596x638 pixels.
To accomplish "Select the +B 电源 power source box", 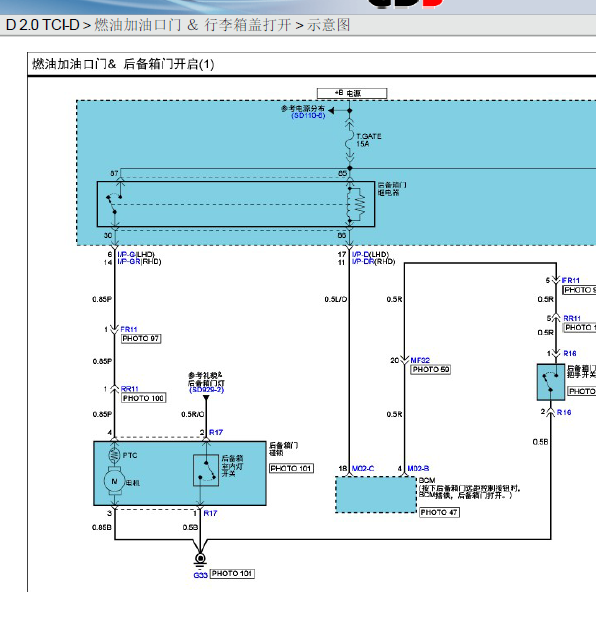I will pos(352,93).
